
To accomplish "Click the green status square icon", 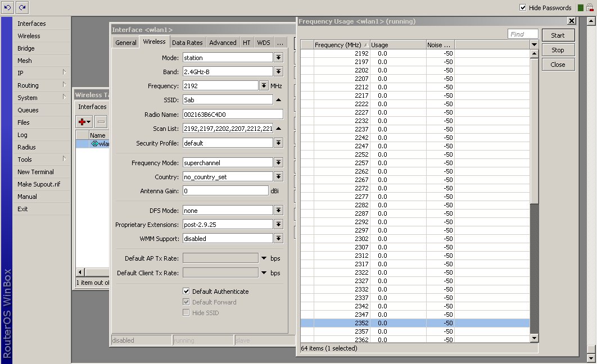I will [x=580, y=8].
